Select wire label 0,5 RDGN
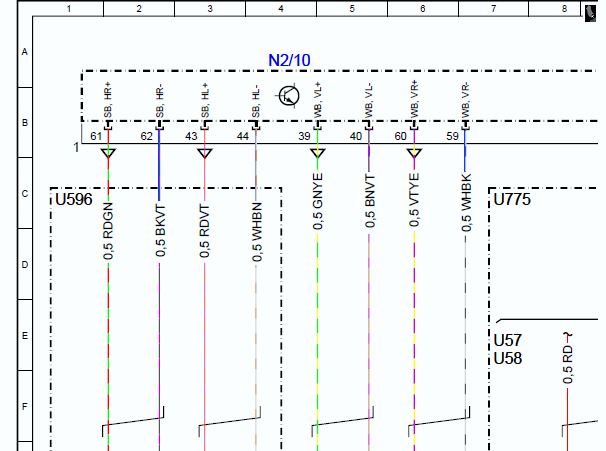 108,231
